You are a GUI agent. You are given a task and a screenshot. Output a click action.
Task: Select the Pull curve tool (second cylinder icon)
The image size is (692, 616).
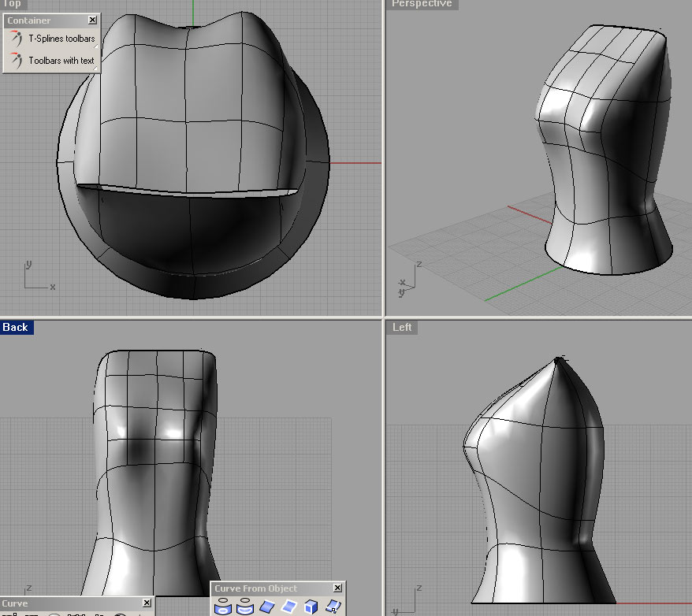[245, 607]
